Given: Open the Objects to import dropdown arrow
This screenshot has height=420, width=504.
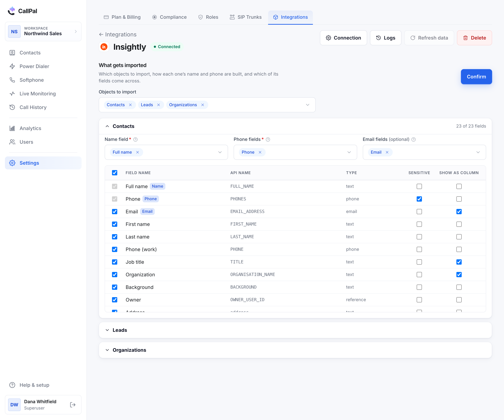Looking at the screenshot, I should coord(308,105).
